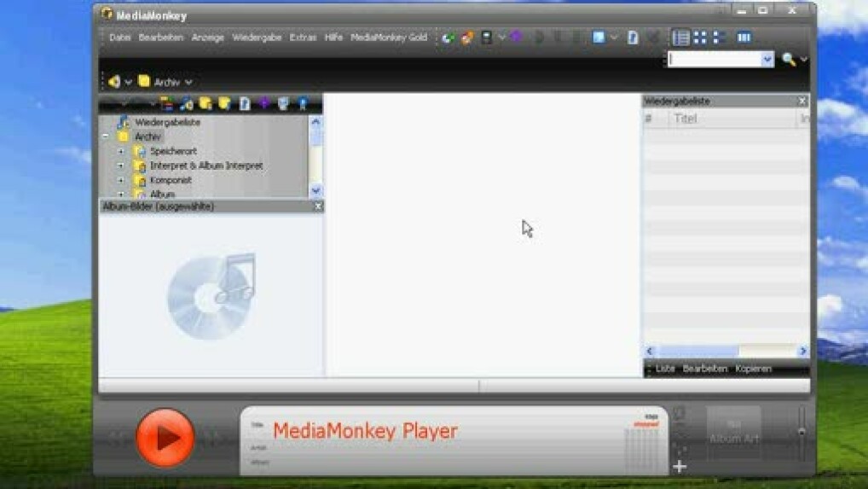Click the purple icon in tree toolbar

pyautogui.click(x=264, y=103)
